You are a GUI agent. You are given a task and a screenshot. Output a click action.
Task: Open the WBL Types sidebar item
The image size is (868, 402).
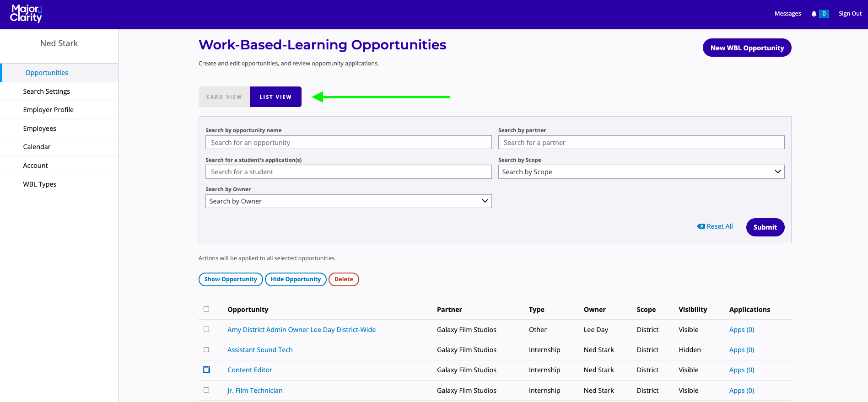[40, 184]
